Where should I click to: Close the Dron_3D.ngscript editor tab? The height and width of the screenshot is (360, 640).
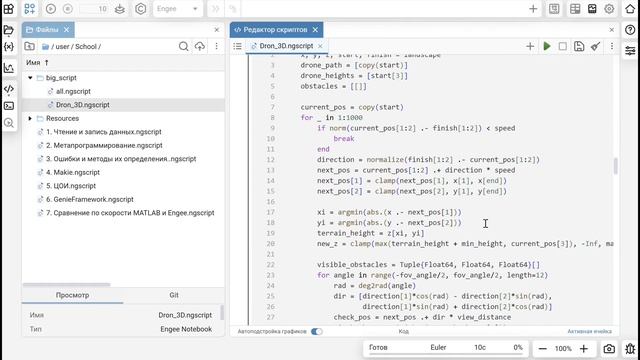coord(320,46)
